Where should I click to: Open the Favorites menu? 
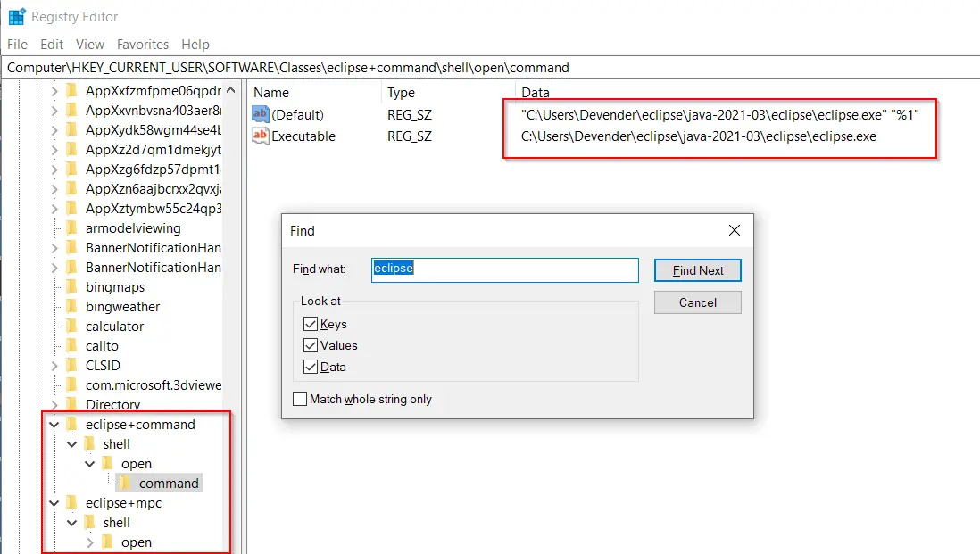142,44
